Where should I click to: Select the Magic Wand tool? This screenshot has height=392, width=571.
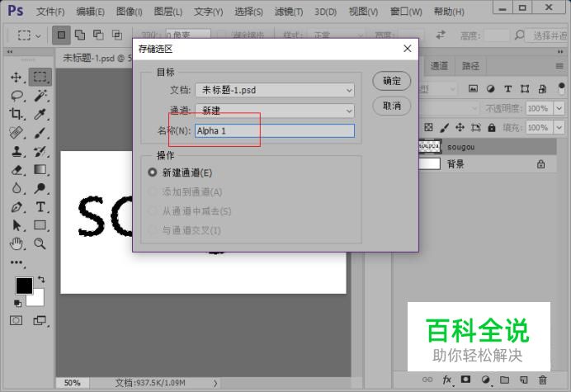click(x=40, y=96)
